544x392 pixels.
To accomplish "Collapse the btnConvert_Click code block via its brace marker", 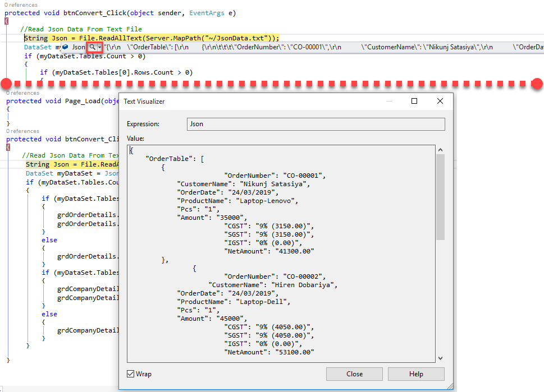I will (x=6, y=20).
